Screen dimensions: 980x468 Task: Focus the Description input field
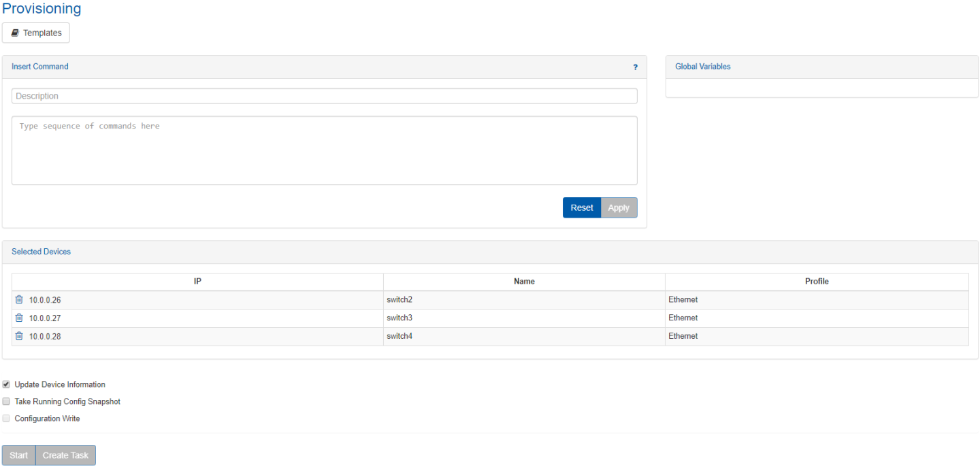click(324, 96)
